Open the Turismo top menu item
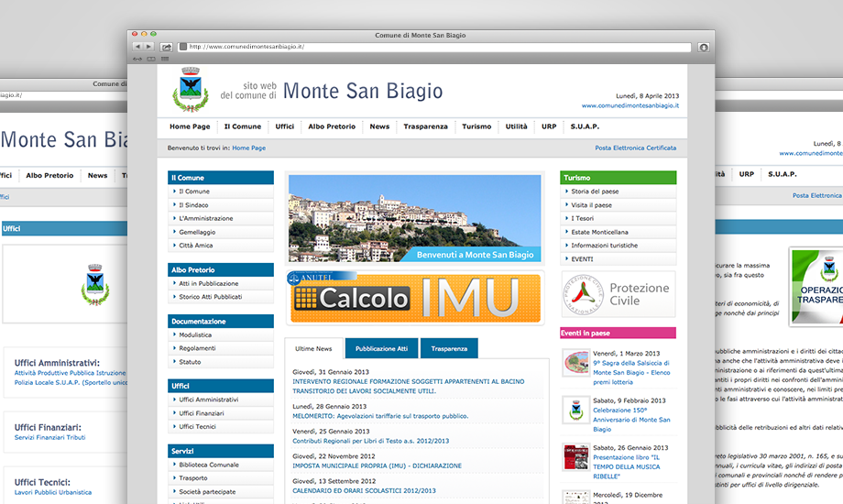Image resolution: width=843 pixels, height=504 pixels. point(476,126)
